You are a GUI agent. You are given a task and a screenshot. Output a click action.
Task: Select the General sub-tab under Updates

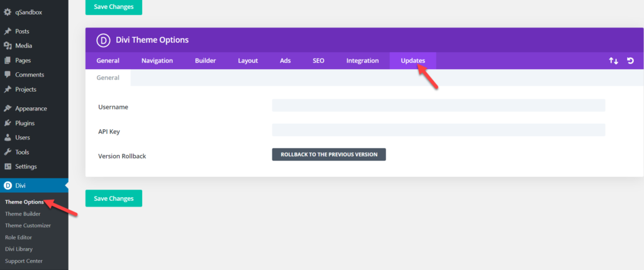pos(108,78)
